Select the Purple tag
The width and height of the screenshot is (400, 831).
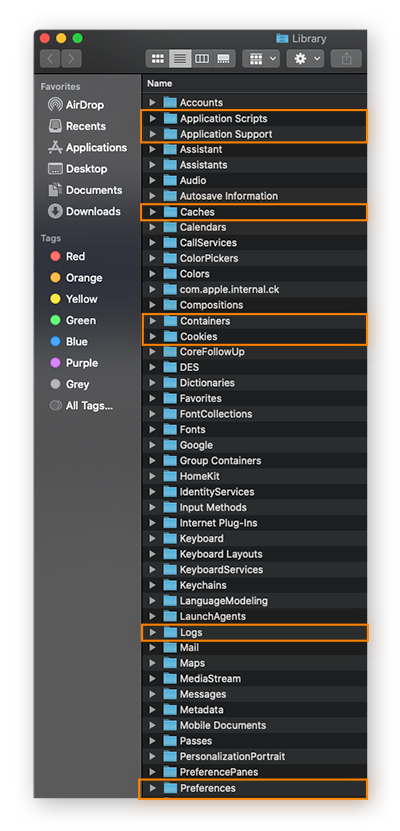(74, 363)
